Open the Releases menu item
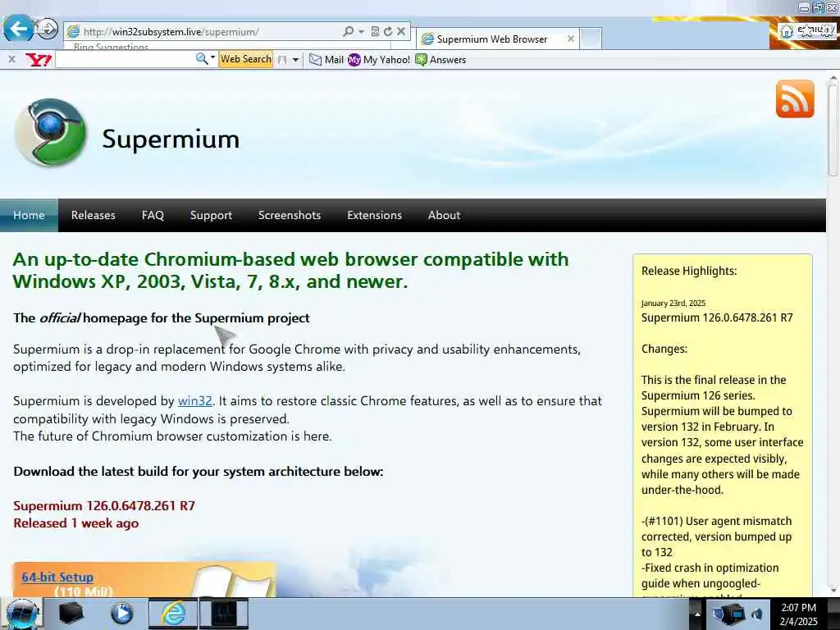The width and height of the screenshot is (840, 630). [x=94, y=216]
